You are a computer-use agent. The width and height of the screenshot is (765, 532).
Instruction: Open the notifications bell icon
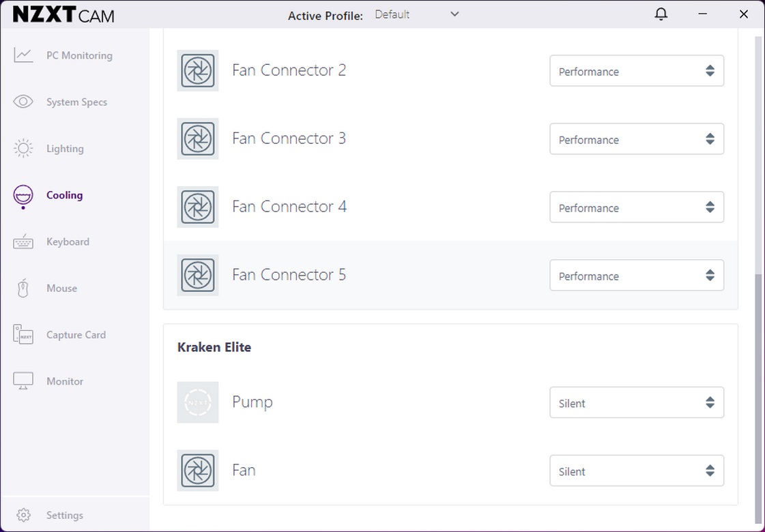point(661,14)
